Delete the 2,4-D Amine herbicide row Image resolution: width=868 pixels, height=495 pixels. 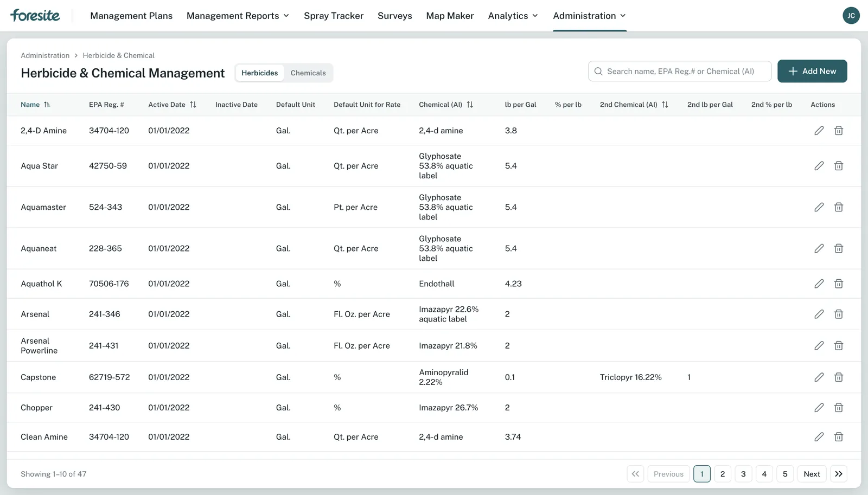point(839,131)
